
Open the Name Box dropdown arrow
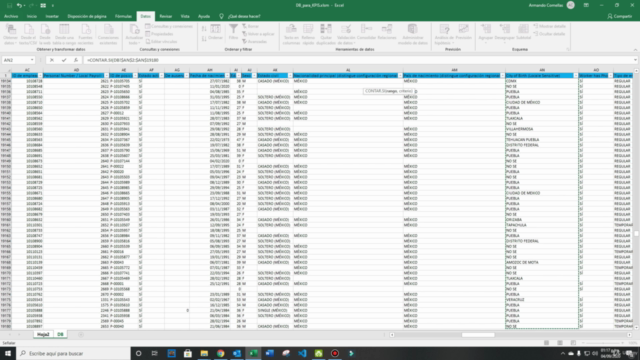(32, 60)
